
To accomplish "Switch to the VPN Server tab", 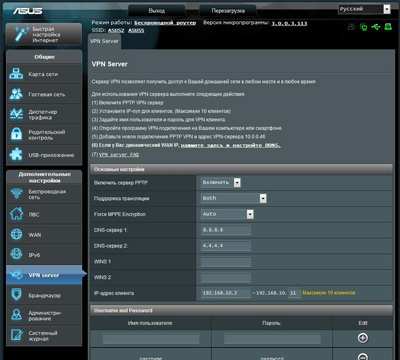I will [104, 41].
